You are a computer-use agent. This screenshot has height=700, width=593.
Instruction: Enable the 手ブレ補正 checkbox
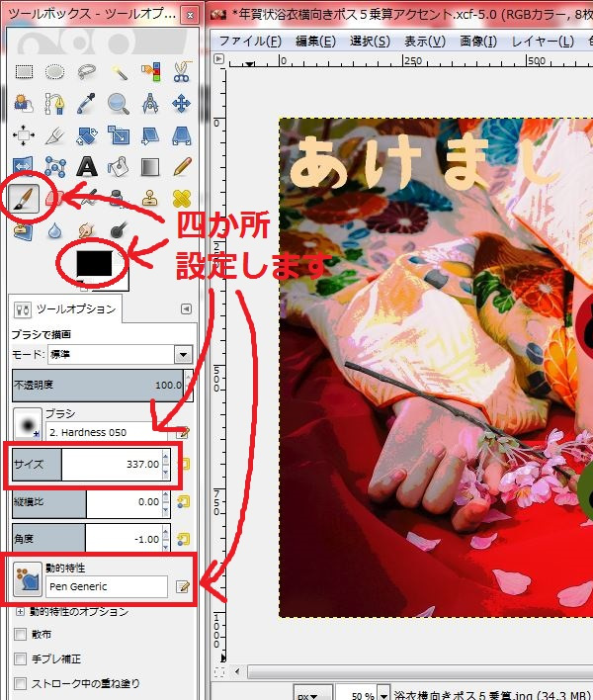coord(20,658)
